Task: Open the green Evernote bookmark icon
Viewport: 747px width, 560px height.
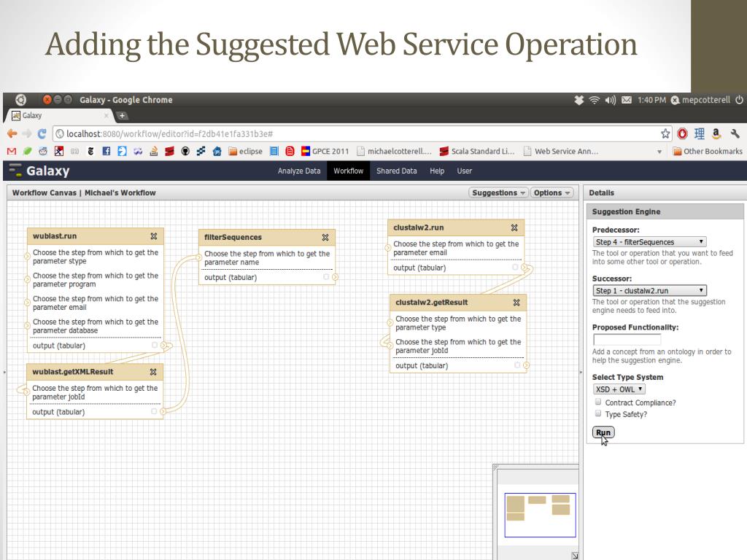Action: click(x=28, y=152)
